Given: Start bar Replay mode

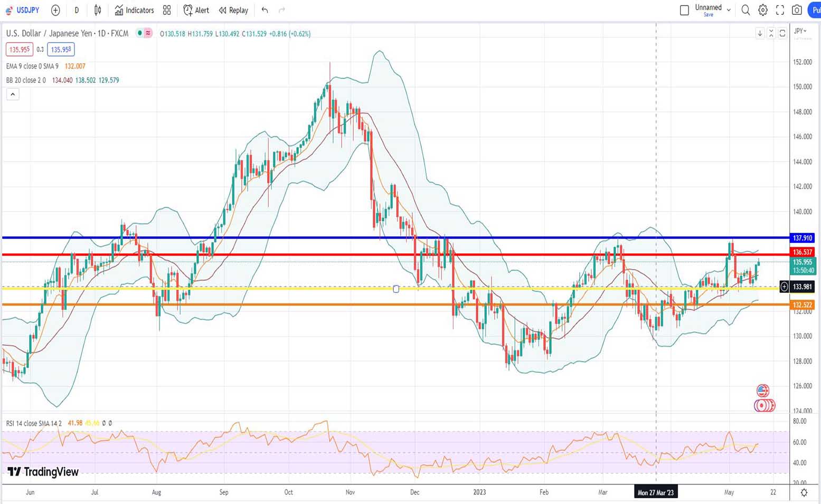Looking at the screenshot, I should pos(233,10).
